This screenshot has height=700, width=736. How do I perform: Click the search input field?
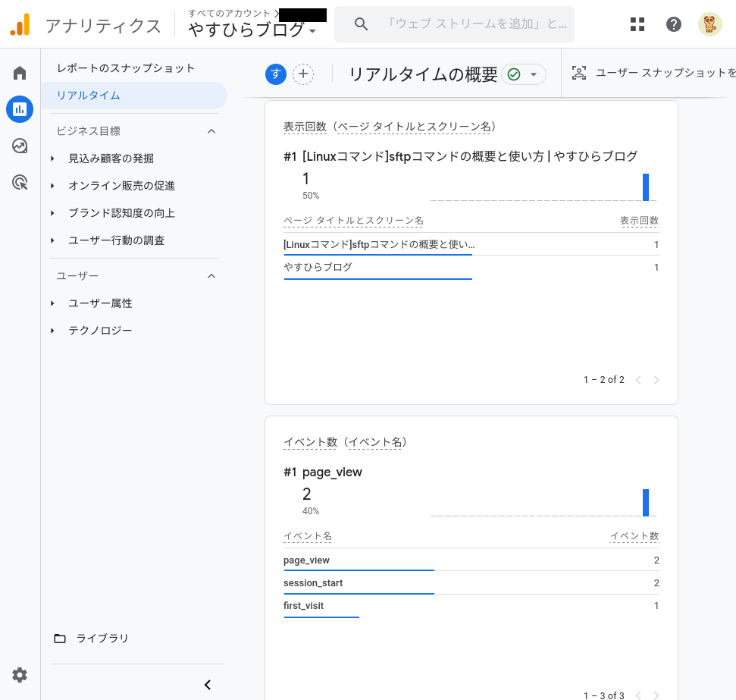point(476,24)
